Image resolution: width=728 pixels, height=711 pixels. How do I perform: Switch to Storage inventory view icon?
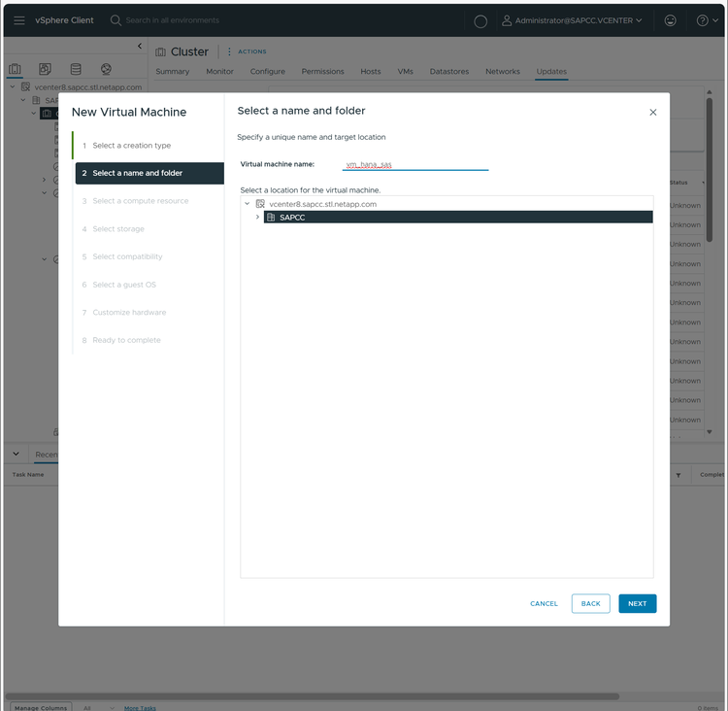[76, 69]
